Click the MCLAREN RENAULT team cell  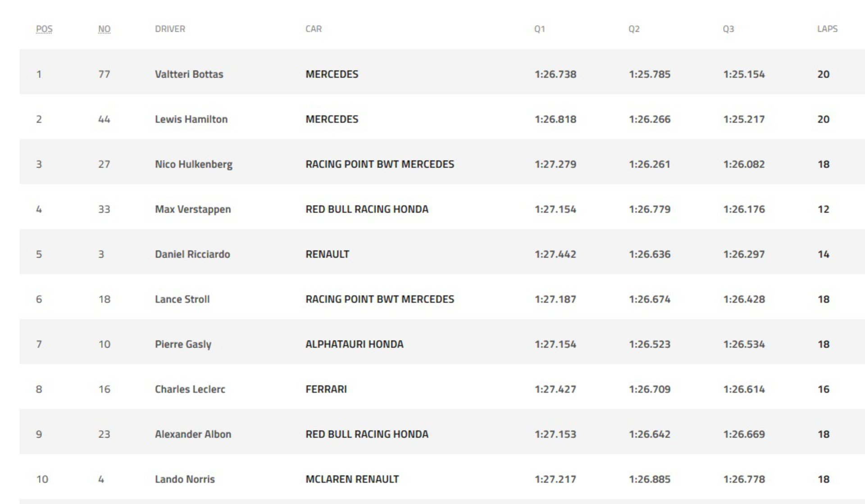[x=352, y=480]
